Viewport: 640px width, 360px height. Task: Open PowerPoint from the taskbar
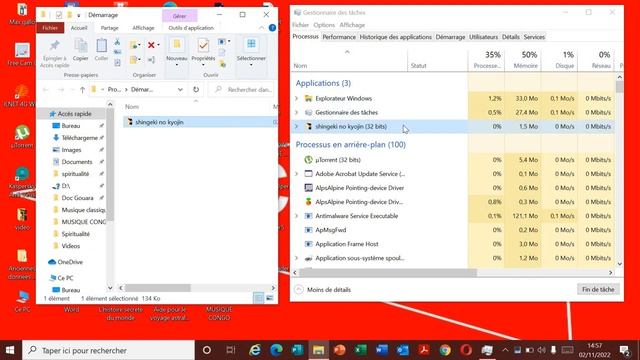pos(339,350)
